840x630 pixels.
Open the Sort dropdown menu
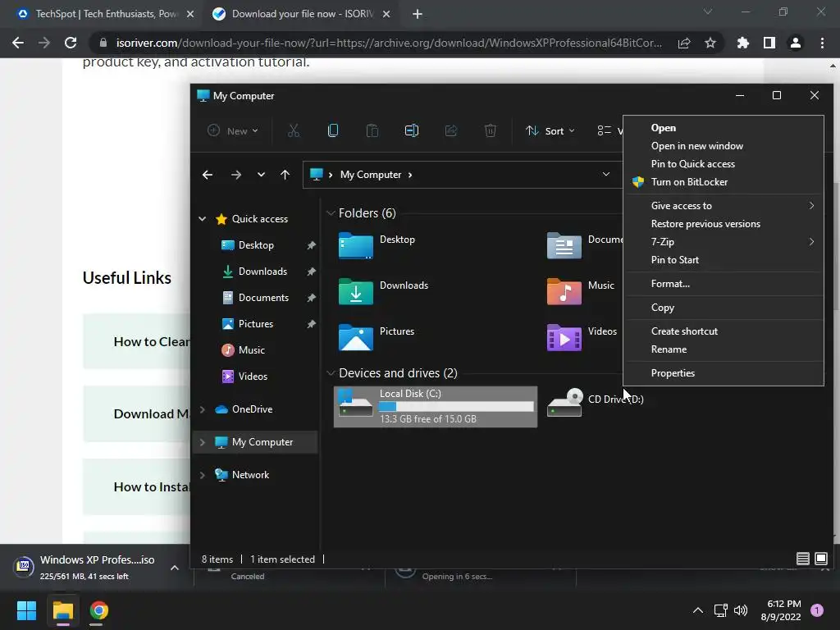(550, 130)
